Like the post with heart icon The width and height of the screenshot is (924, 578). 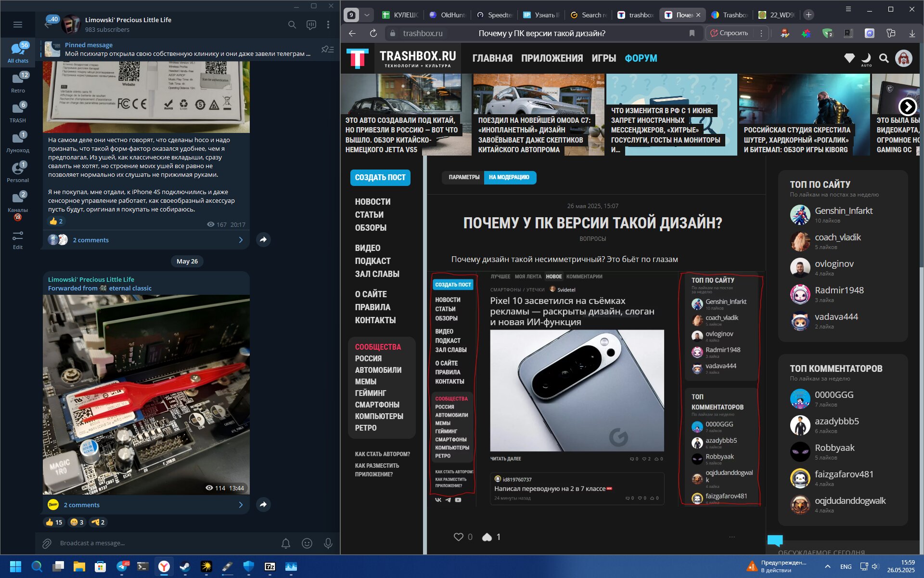point(459,537)
